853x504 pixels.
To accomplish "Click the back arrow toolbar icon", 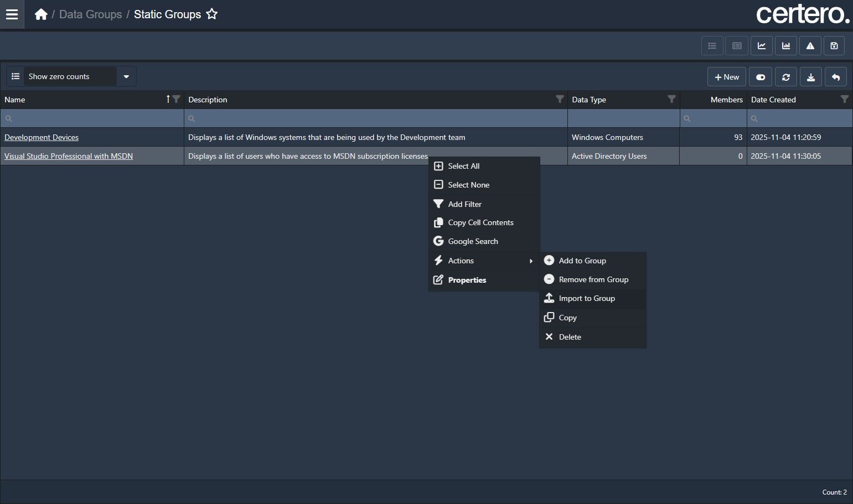I will pyautogui.click(x=836, y=77).
